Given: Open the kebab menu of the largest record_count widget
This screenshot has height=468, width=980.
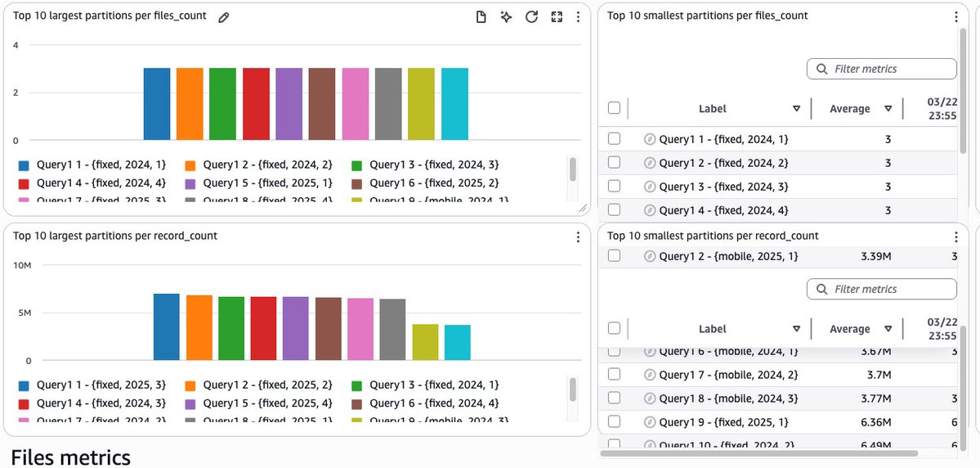Looking at the screenshot, I should (578, 236).
